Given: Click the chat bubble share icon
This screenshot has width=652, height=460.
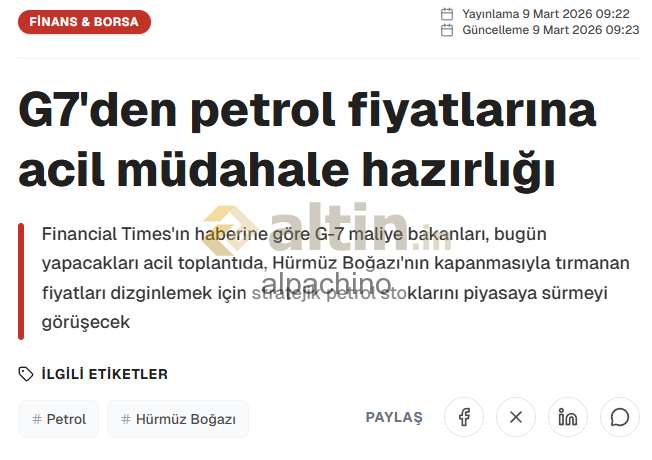Looking at the screenshot, I should click(x=620, y=417).
